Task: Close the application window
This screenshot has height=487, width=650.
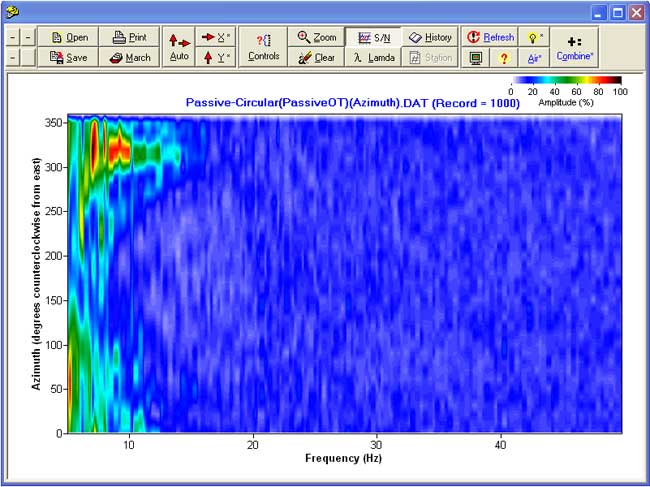Action: tap(637, 13)
